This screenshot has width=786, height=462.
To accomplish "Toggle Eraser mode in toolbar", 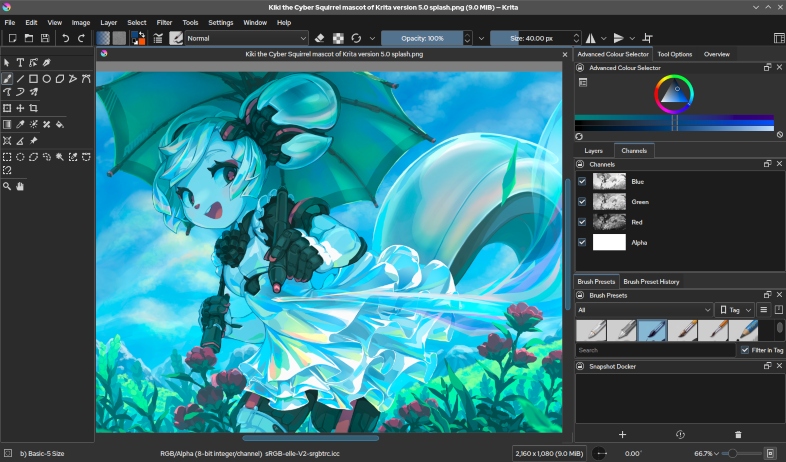I will click(x=319, y=38).
